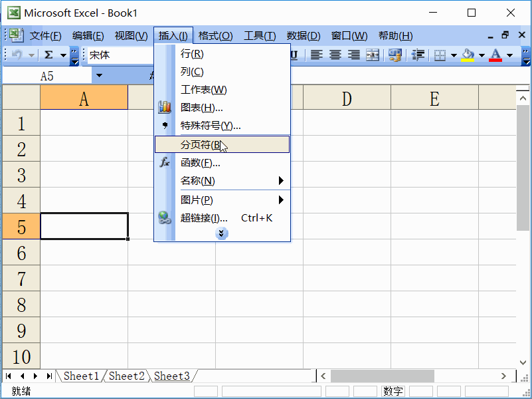The image size is (532, 399).
Task: Open the Undo history dropdown arrow
Action: [x=31, y=55]
